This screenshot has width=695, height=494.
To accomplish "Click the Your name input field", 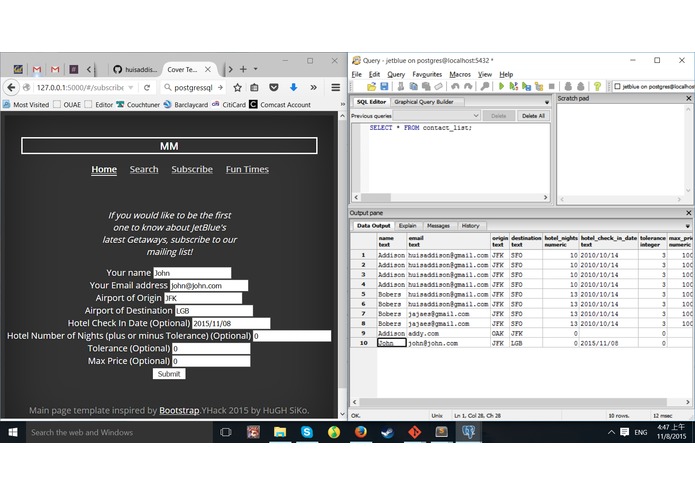I will [192, 272].
